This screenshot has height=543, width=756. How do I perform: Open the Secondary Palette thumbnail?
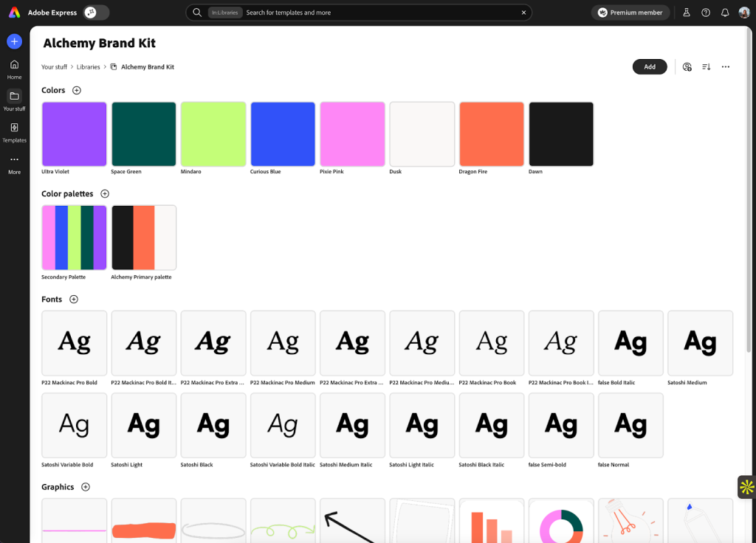point(75,238)
